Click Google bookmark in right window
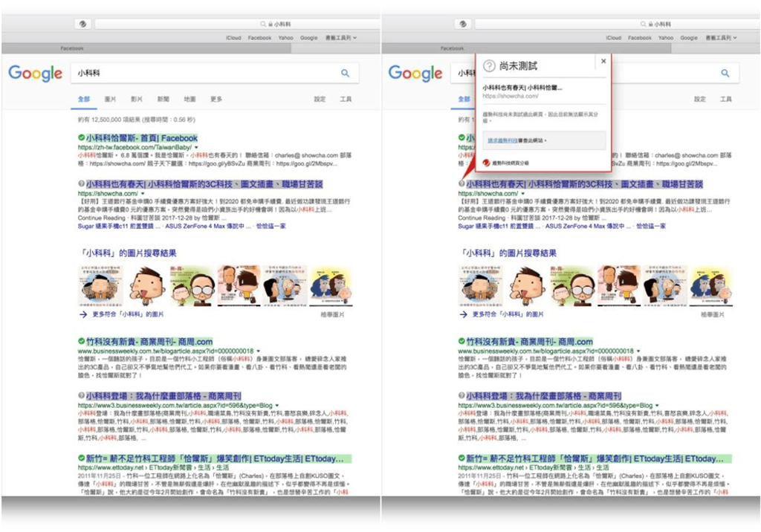The width and height of the screenshot is (761, 532). (x=689, y=38)
